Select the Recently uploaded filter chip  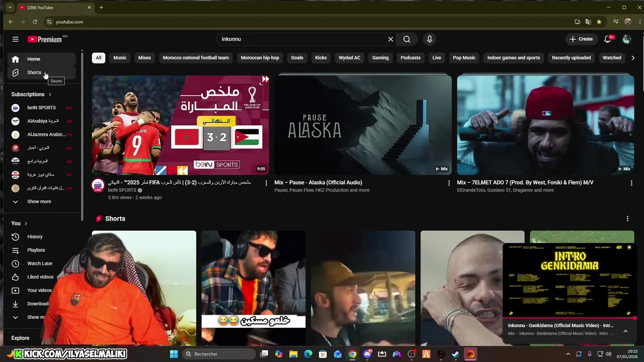(x=571, y=58)
